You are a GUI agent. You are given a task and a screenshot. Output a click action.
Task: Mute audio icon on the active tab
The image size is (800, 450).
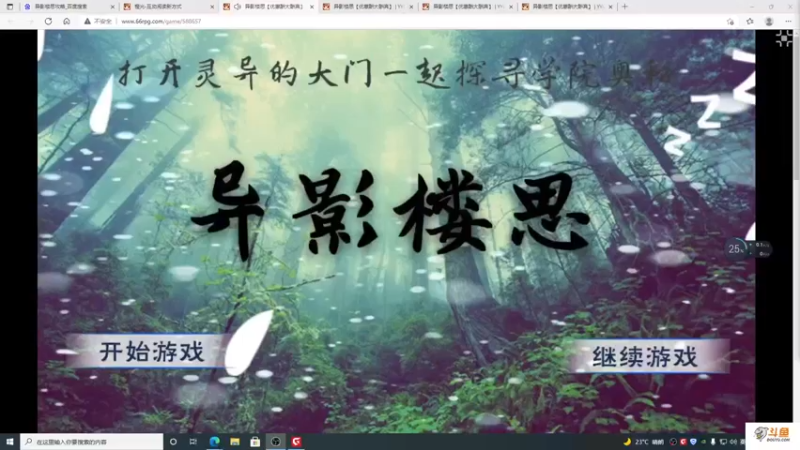(x=237, y=7)
